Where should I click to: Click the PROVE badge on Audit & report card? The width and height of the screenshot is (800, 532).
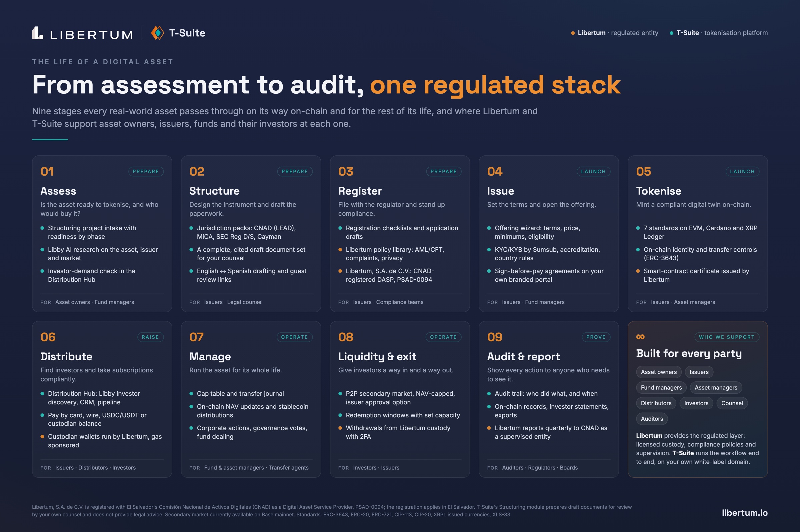tap(596, 337)
